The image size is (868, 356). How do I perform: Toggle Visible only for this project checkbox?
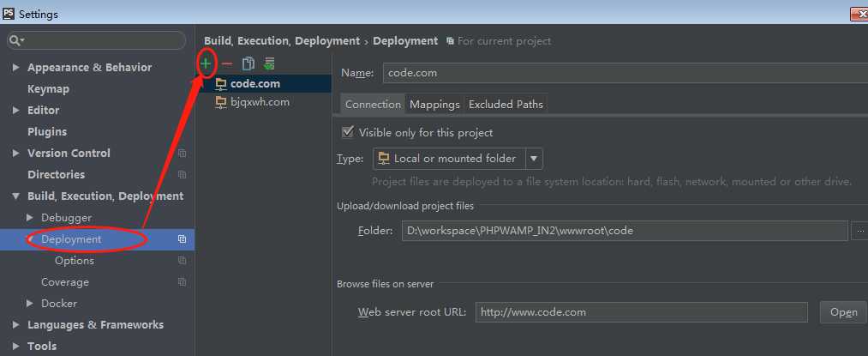347,133
